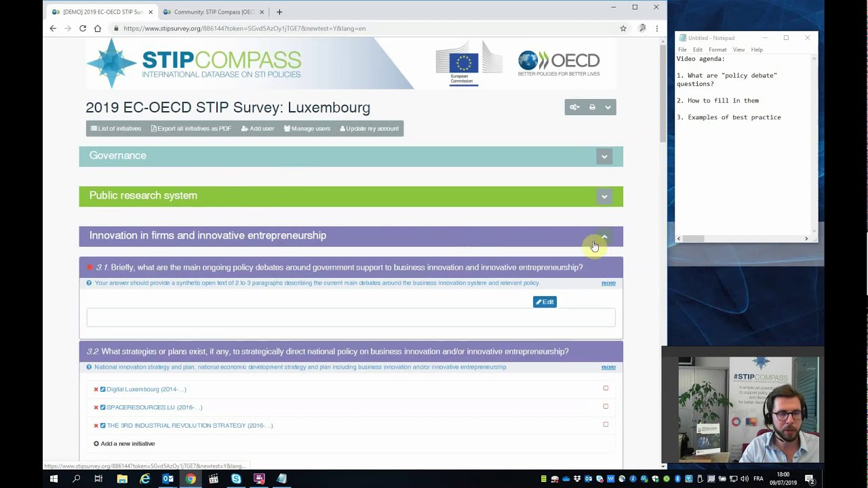The image size is (868, 488).
Task: Open the Governance section header
Action: [x=351, y=157]
